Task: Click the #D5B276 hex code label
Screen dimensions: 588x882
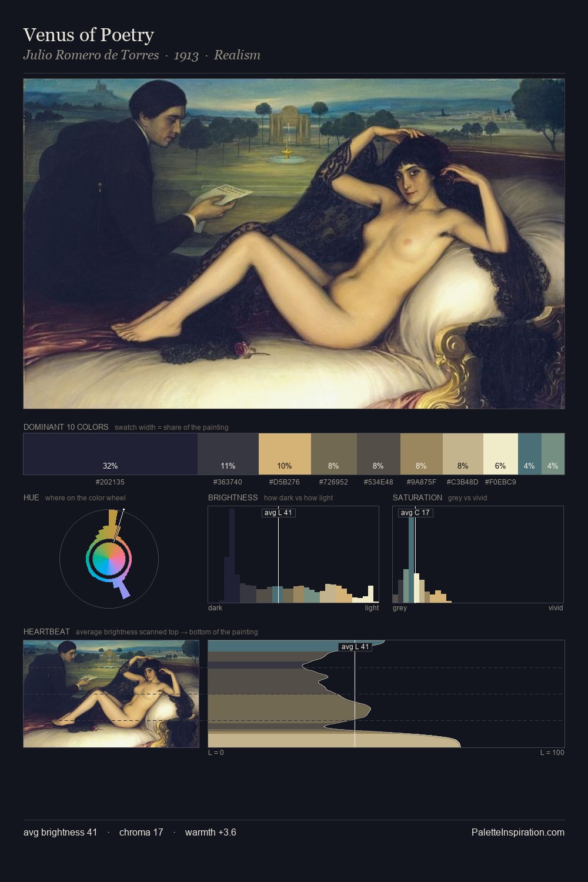Action: pos(285,482)
